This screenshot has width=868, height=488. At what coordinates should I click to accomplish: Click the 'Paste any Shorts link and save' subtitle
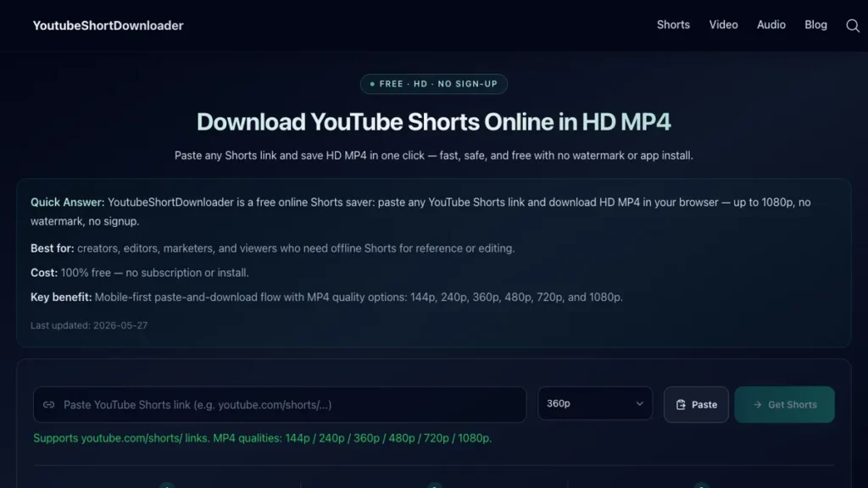433,156
